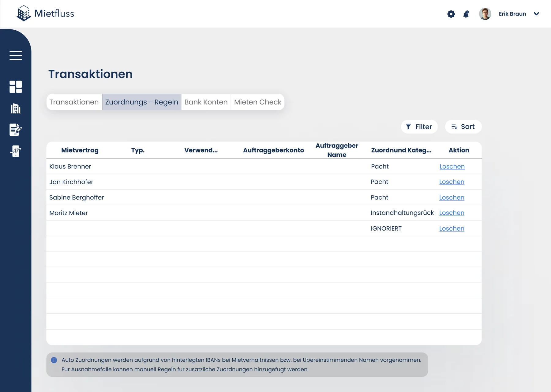Screen dimensions: 551x392
Task: Open the contract document edit icon
Action: pyautogui.click(x=16, y=130)
